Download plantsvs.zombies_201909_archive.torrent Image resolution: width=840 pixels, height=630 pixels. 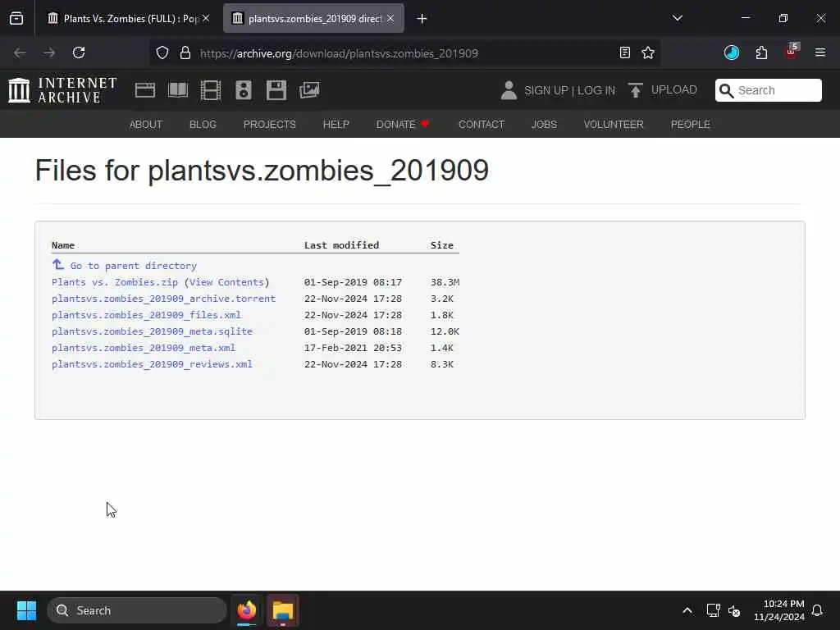pos(163,299)
